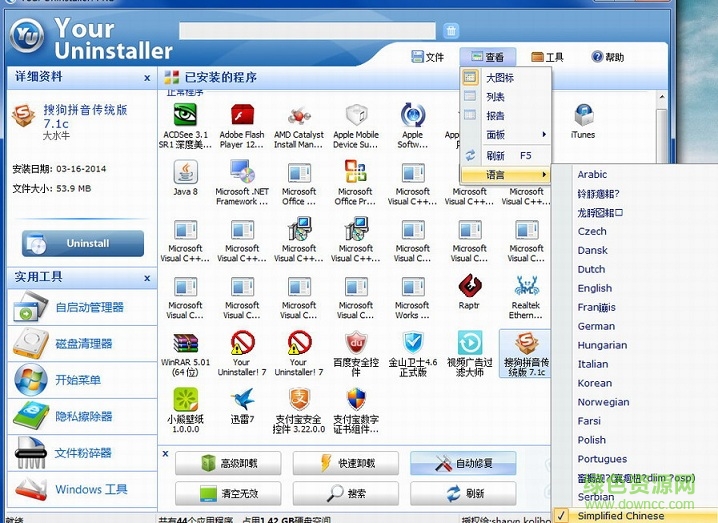
Task: Open Windows 工具 tools entry
Action: tap(82, 490)
